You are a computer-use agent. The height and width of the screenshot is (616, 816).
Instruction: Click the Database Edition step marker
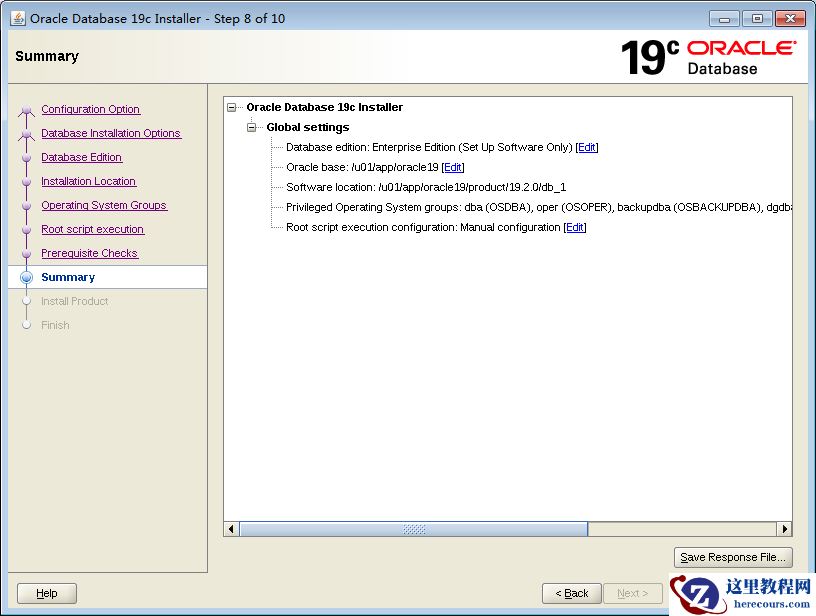(27, 158)
